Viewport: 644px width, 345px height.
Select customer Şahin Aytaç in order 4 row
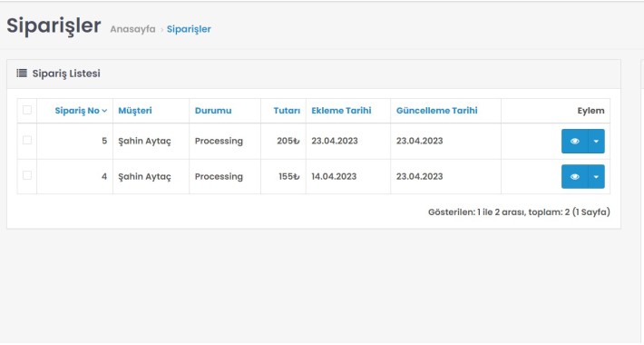[x=144, y=176]
